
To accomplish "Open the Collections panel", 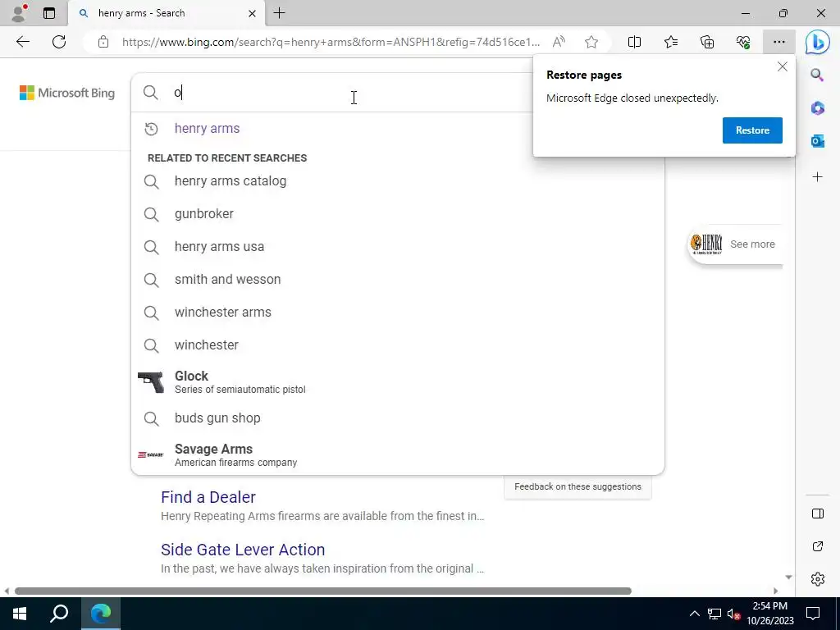I will 707,42.
